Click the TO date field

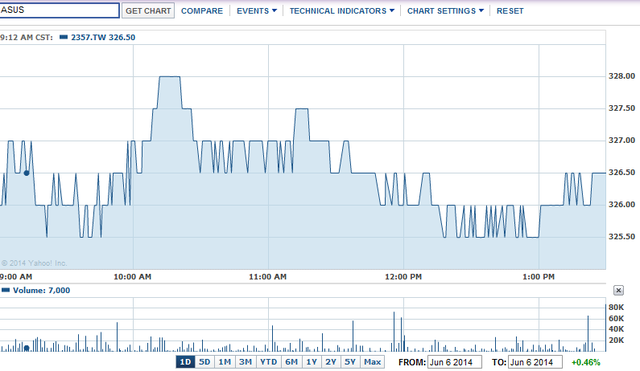click(x=535, y=362)
